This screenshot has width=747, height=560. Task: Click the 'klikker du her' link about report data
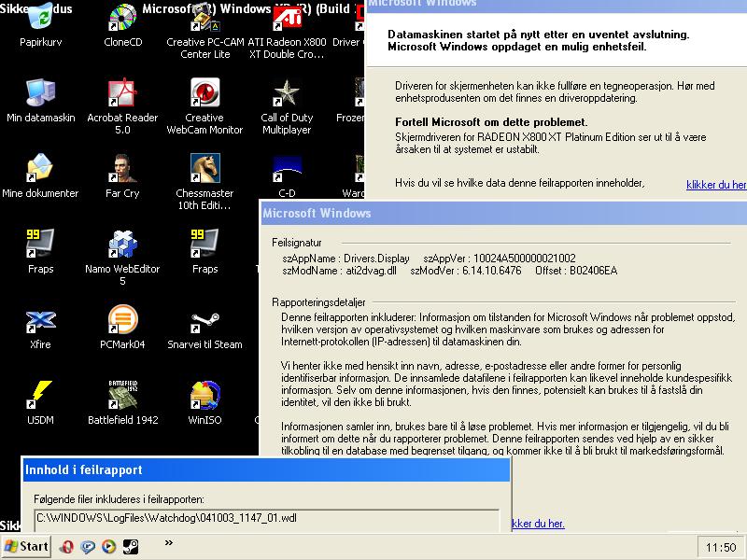[x=716, y=185]
